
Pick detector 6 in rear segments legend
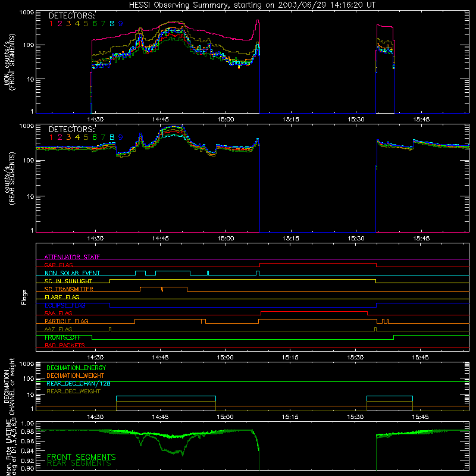click(x=95, y=137)
